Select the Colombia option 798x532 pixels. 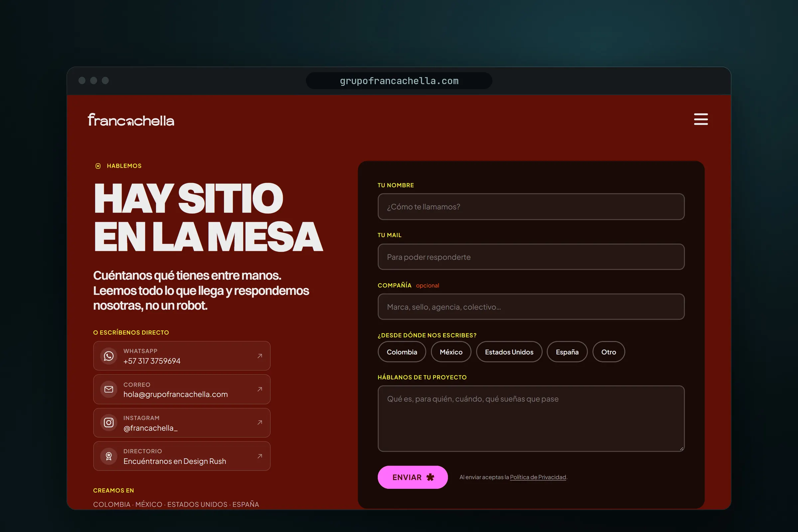pos(402,352)
